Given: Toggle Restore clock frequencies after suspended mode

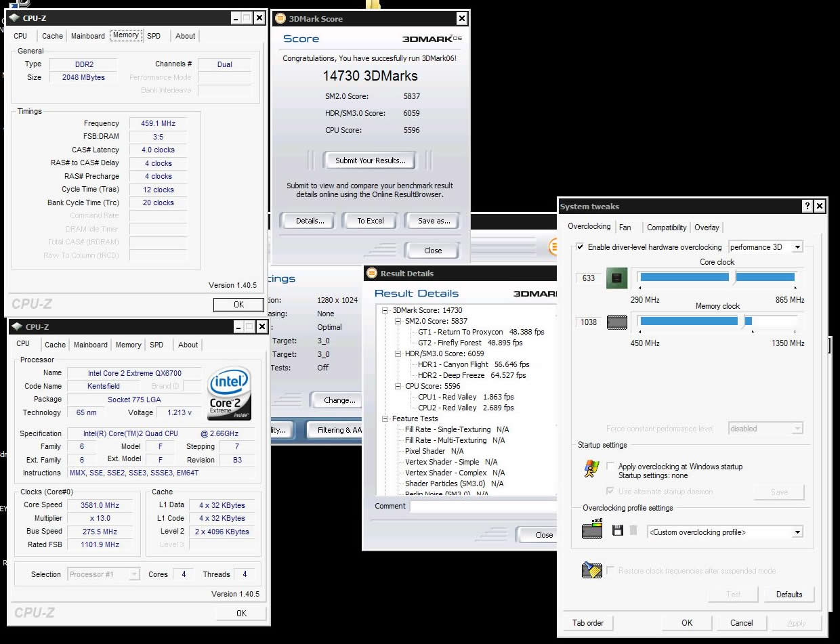Looking at the screenshot, I should click(610, 571).
